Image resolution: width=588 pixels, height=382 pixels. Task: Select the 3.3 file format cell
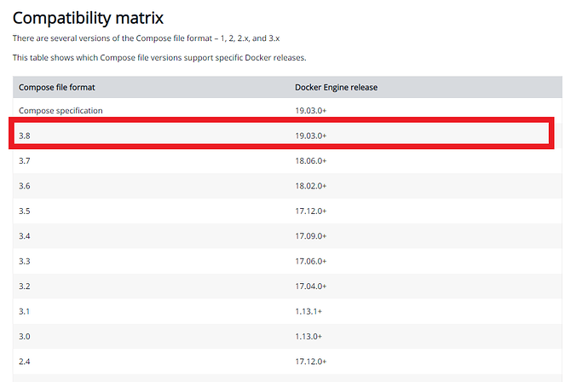pos(25,261)
